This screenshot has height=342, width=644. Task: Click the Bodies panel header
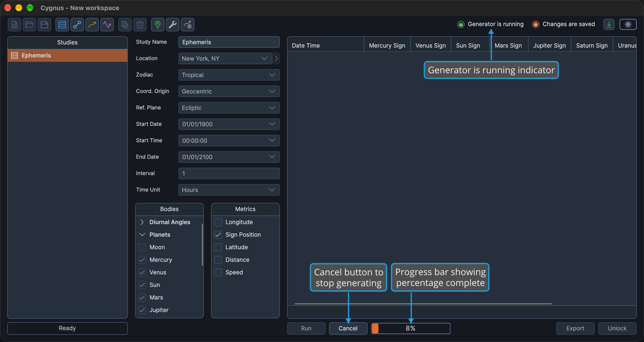pos(169,209)
